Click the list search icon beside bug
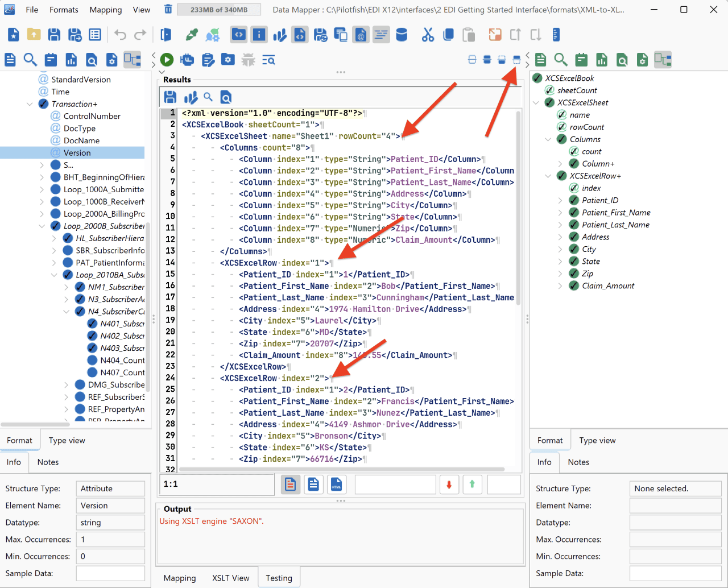The height and width of the screenshot is (588, 728). point(268,60)
